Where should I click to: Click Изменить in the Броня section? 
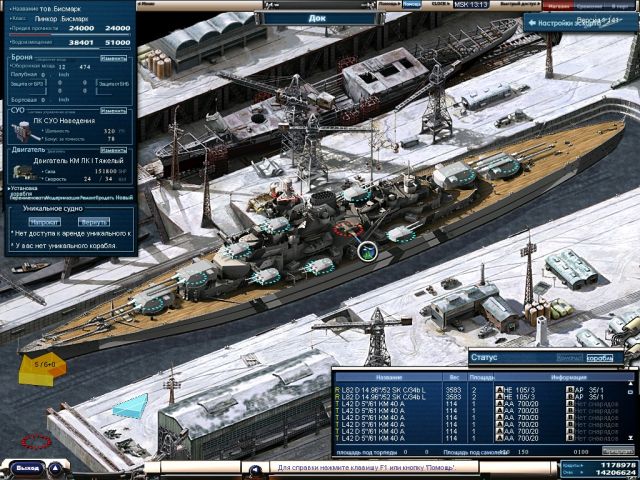coord(114,59)
